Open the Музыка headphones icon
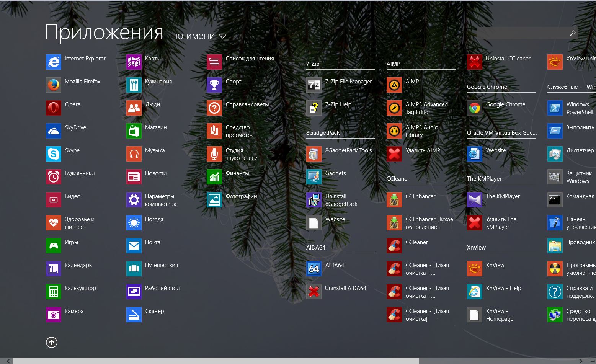Image resolution: width=596 pixels, height=364 pixels. 134,154
